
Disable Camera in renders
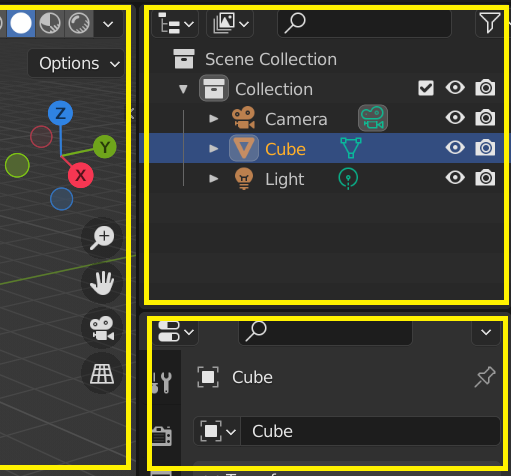[x=485, y=118]
